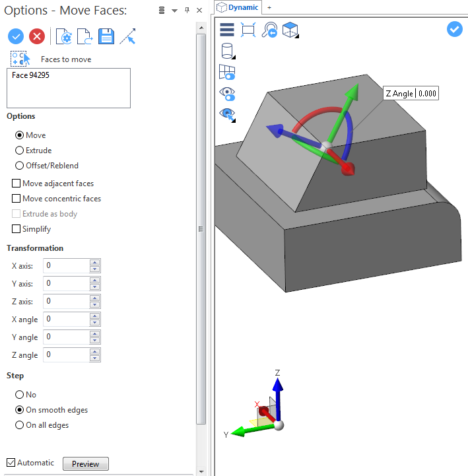Select the Offset/Reblend radio option
Viewport: 468px width, 476px height.
point(19,166)
